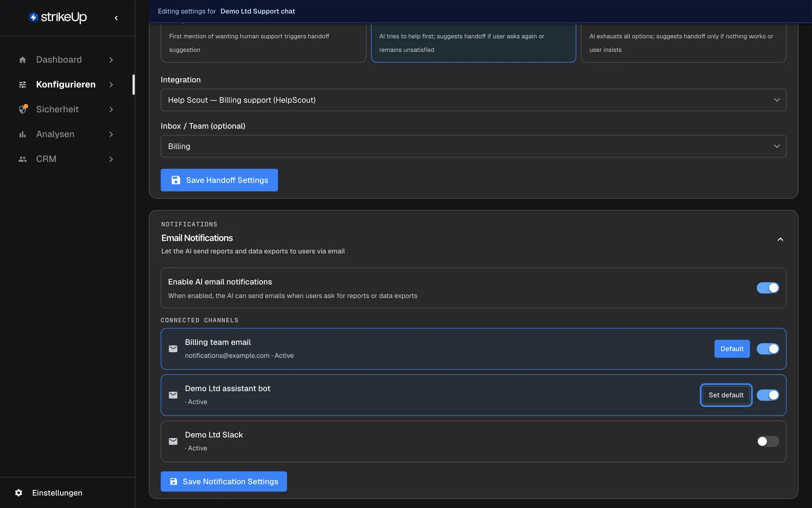Screen dimensions: 812x508
Task: Open the Integration dropdown
Action: pyautogui.click(x=473, y=100)
